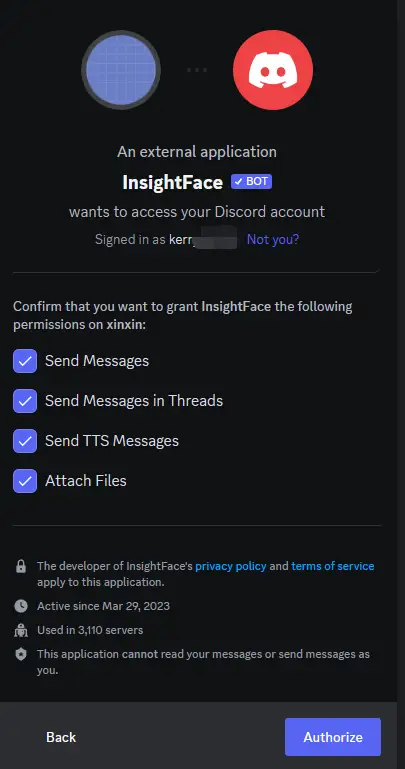Open the privacy policy link
Image resolution: width=405 pixels, height=769 pixels.
pyautogui.click(x=230, y=566)
